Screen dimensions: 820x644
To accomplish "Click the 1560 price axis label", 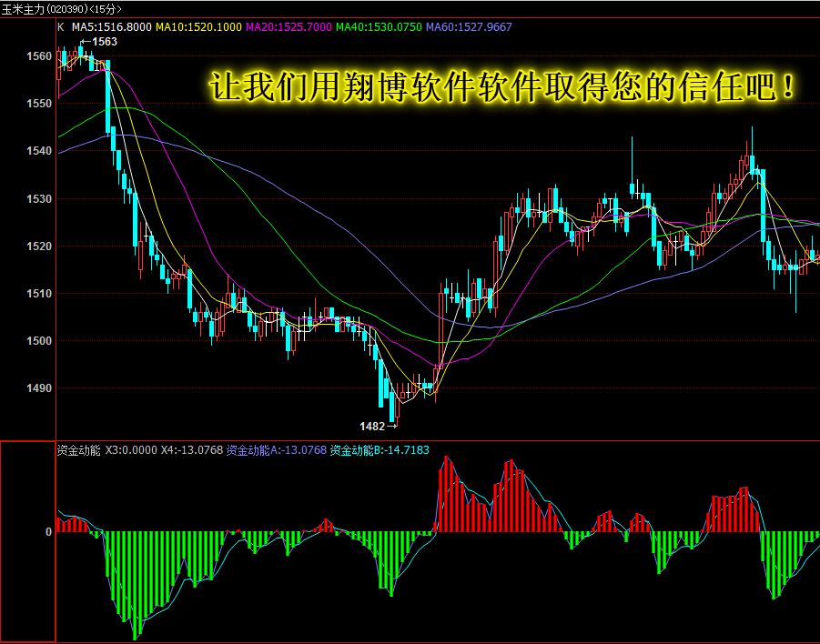I will pyautogui.click(x=39, y=55).
